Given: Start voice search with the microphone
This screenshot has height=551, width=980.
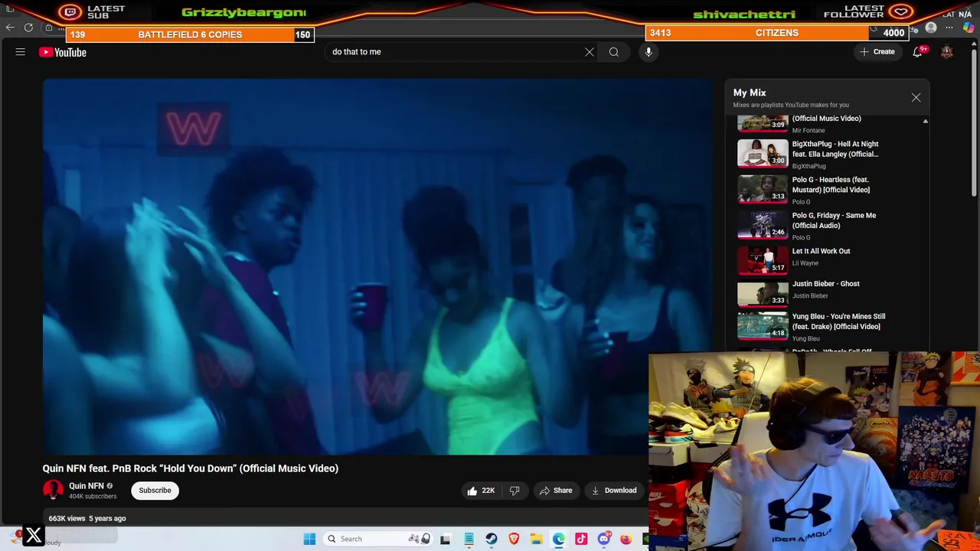Looking at the screenshot, I should (x=648, y=52).
